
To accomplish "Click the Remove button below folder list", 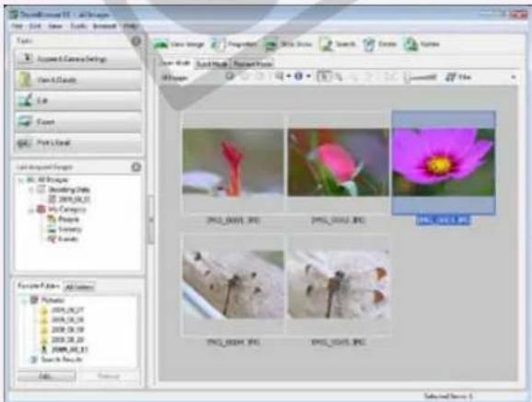I will click(109, 376).
